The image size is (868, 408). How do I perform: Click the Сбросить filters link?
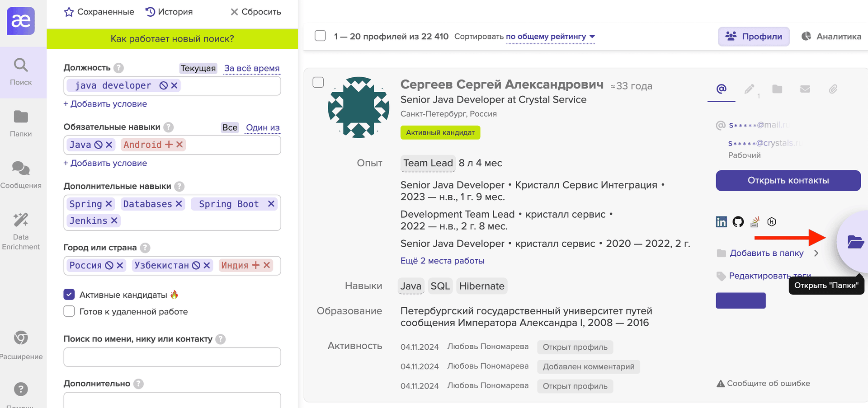pyautogui.click(x=256, y=12)
